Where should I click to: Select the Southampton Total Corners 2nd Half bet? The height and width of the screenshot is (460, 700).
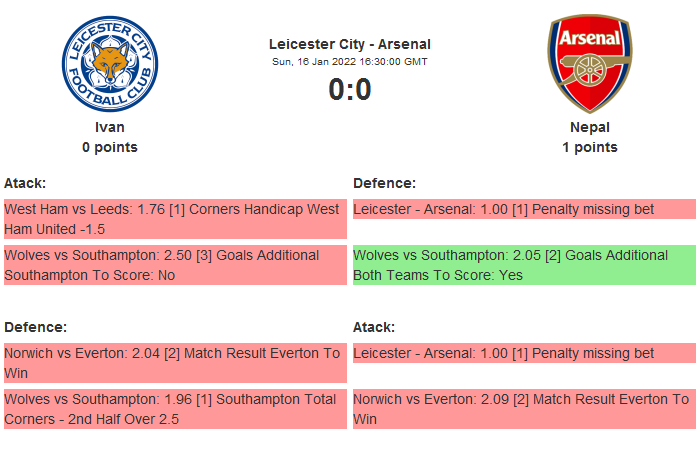(175, 409)
